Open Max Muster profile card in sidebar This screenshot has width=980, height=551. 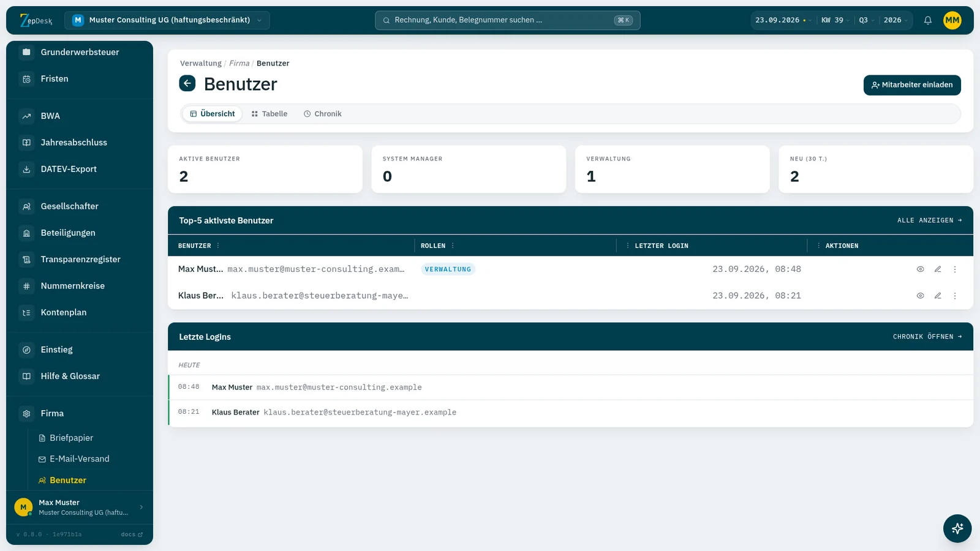80,508
